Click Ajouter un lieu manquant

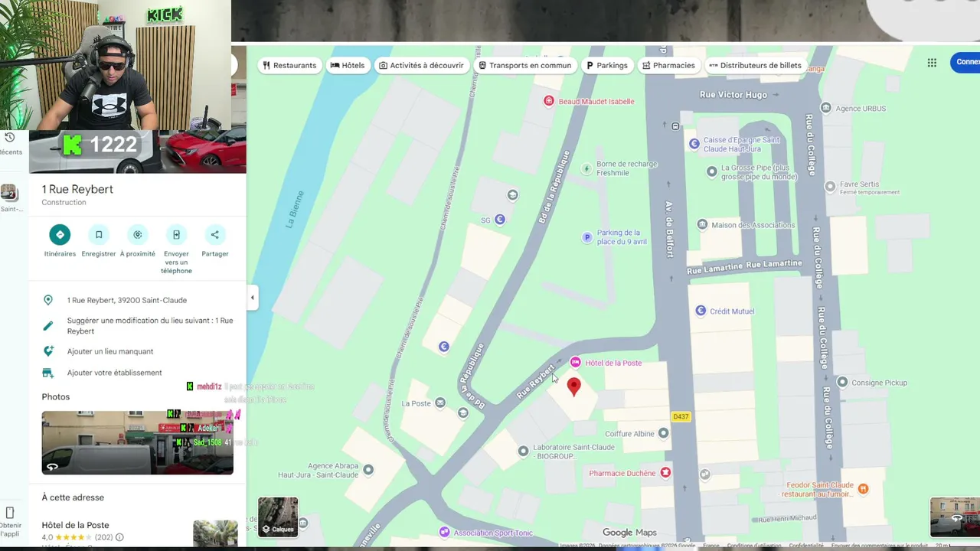coord(138,351)
